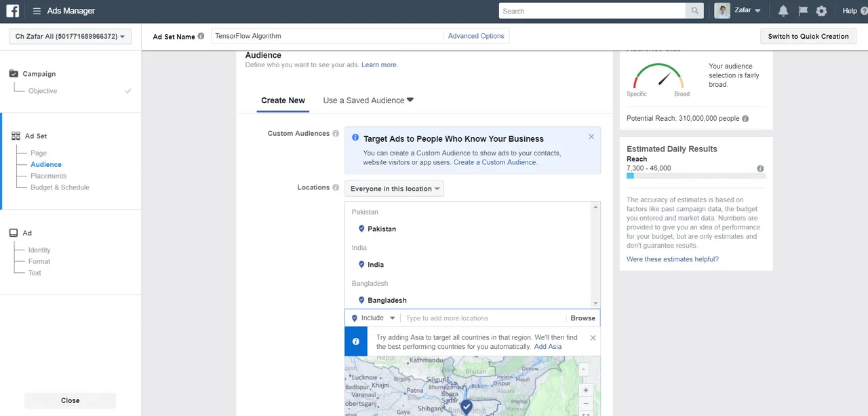Screen dimensions: 868x416
Task: Click Switch to Quick Creation button
Action: [808, 36]
